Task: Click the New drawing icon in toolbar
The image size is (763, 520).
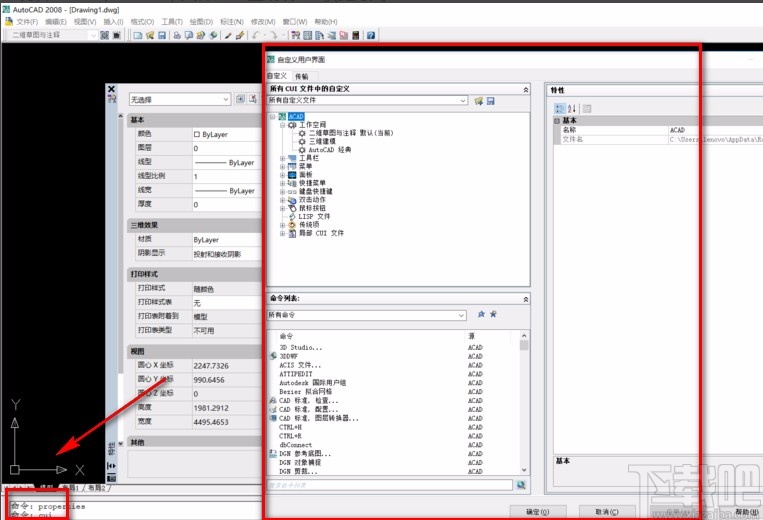Action: pos(138,35)
